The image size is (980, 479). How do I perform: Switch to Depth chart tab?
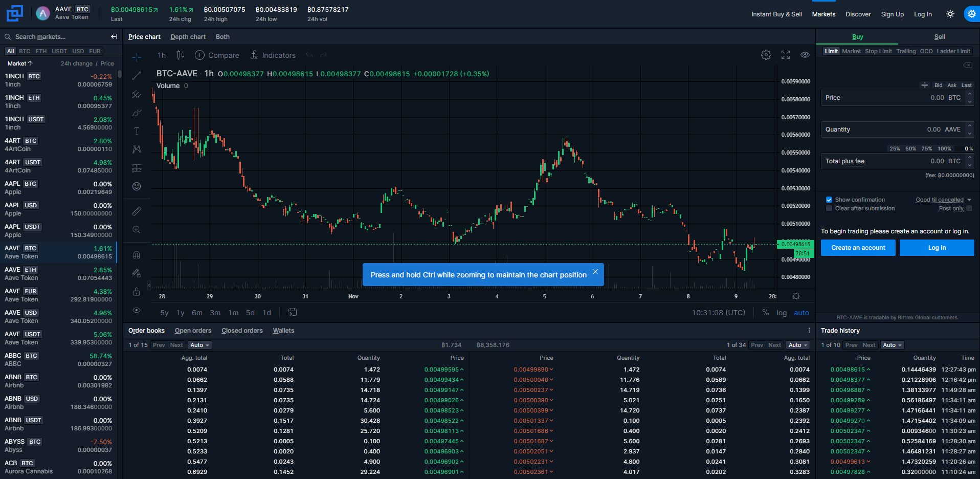188,37
